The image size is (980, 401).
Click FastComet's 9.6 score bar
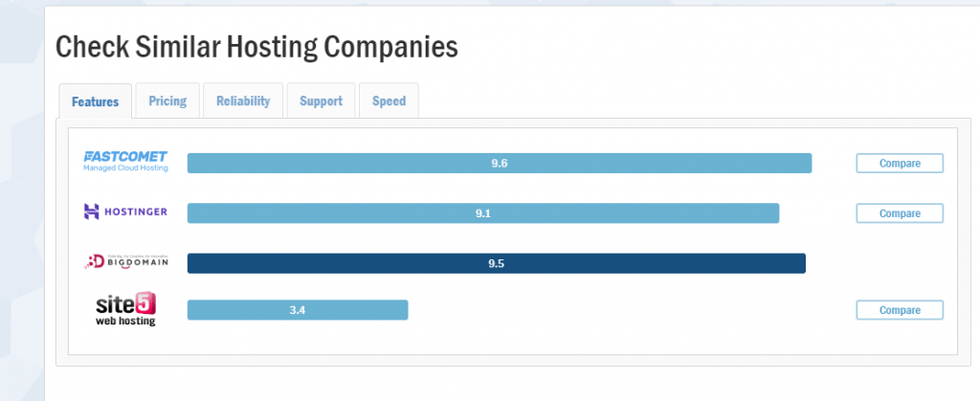499,164
